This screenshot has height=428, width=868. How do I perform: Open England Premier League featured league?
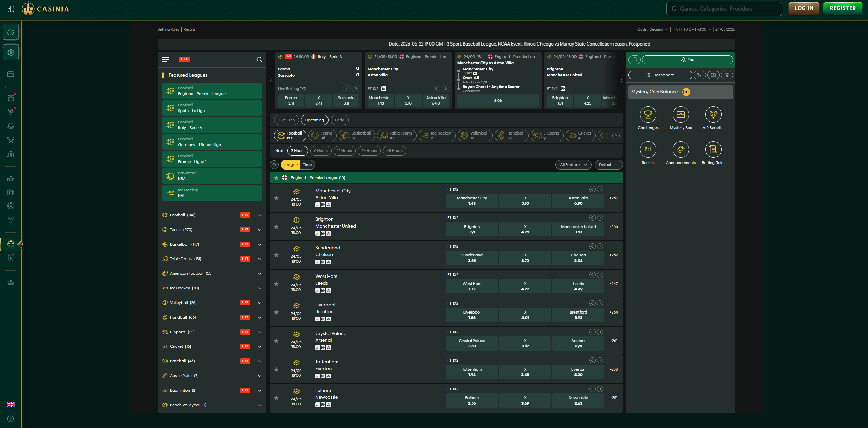click(x=212, y=91)
